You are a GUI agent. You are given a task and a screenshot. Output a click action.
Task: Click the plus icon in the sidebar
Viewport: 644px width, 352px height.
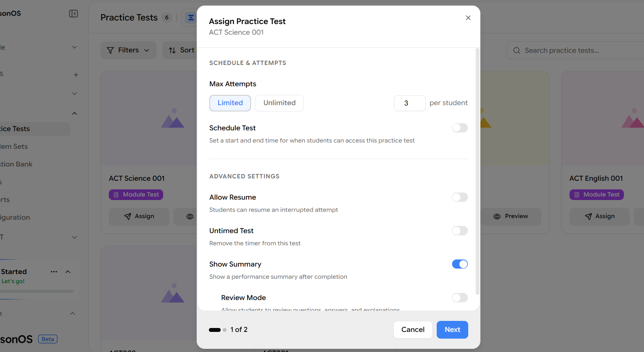pyautogui.click(x=76, y=75)
